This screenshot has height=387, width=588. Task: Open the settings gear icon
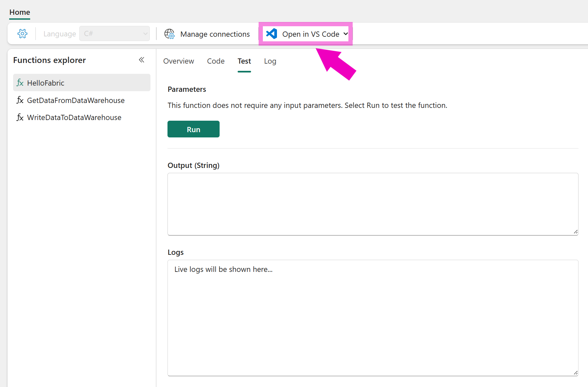22,33
